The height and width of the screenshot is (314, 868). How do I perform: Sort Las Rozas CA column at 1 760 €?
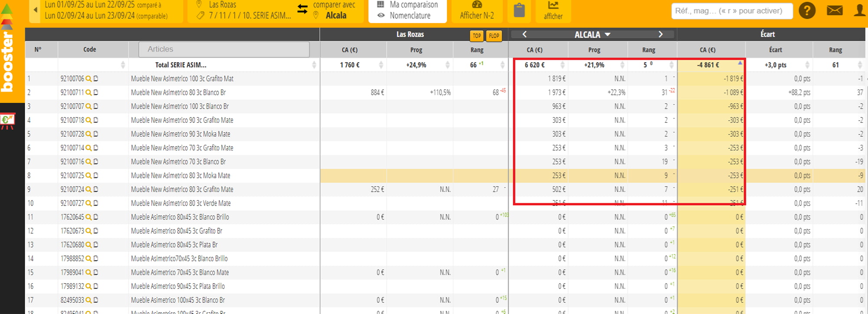381,65
